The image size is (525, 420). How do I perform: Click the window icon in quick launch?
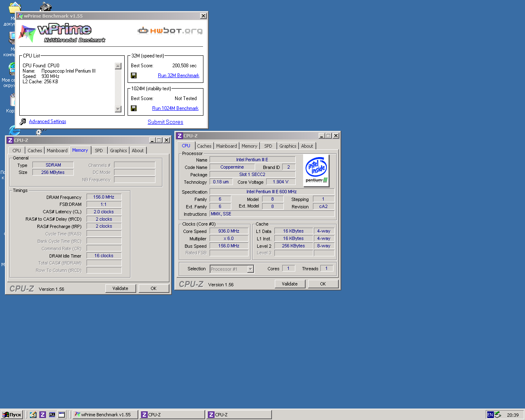62,415
